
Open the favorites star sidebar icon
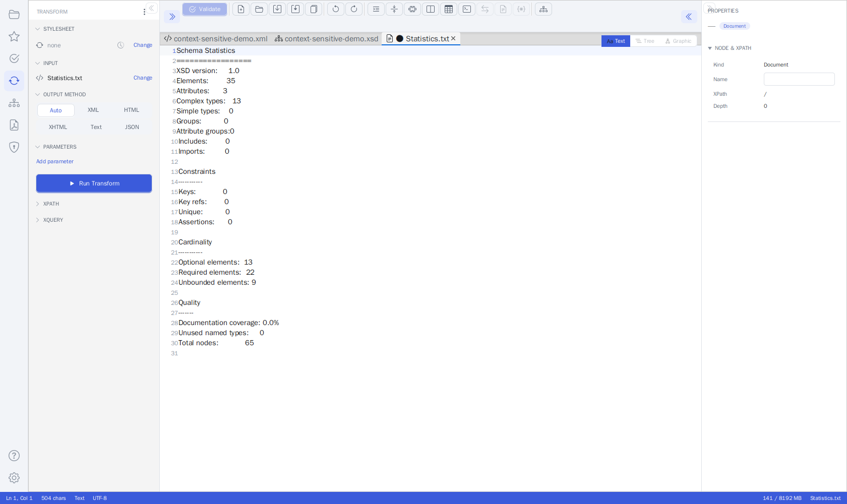click(x=14, y=36)
